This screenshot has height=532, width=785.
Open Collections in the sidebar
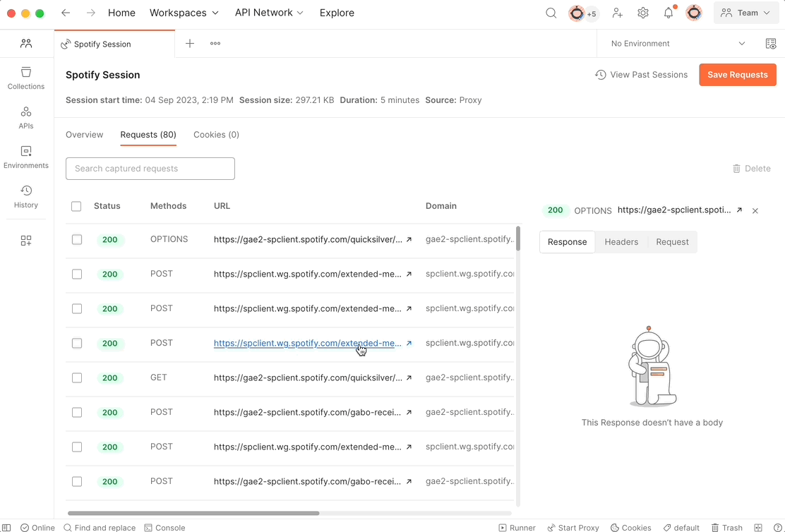(26, 78)
